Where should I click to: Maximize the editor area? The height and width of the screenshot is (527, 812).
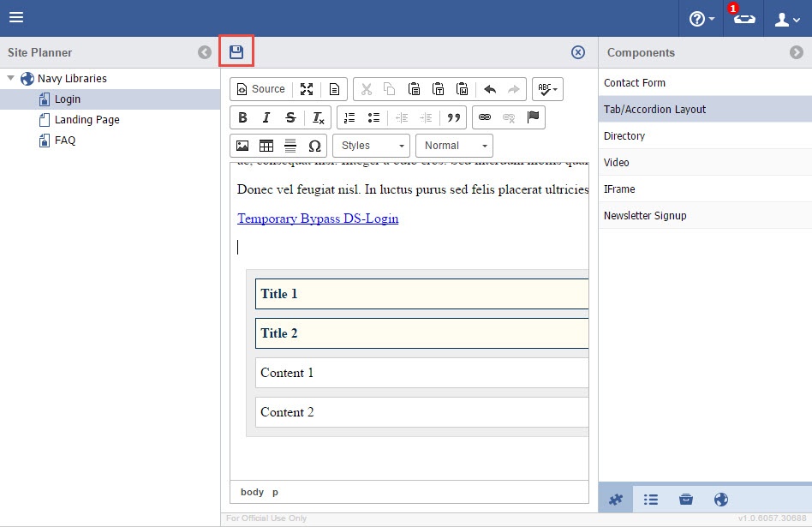coord(307,89)
